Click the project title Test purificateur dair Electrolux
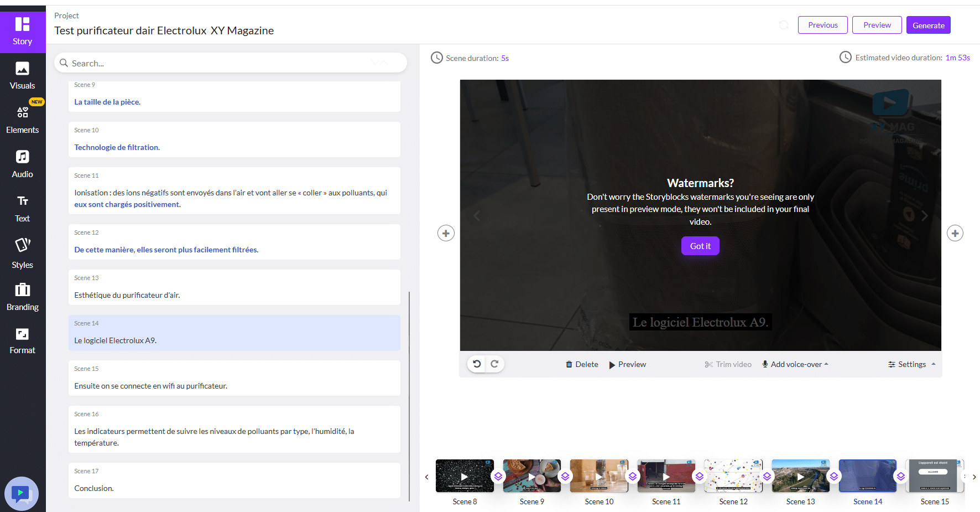This screenshot has height=512, width=980. coord(164,30)
